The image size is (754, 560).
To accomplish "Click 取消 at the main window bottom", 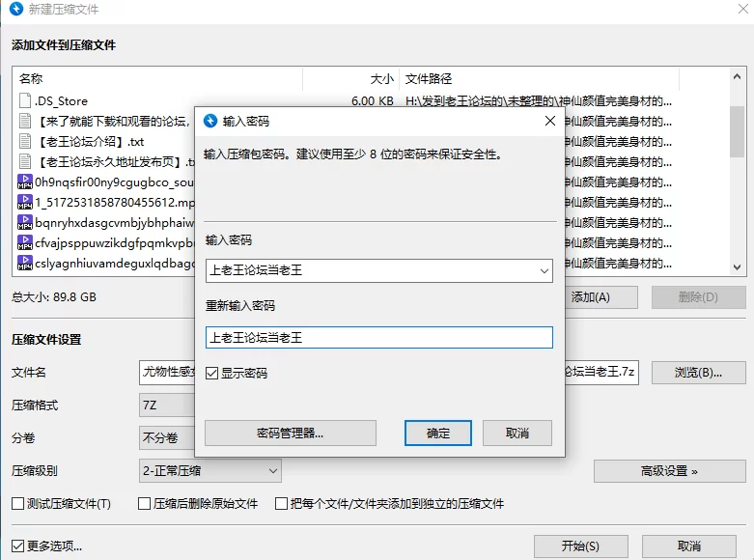I will tap(688, 546).
